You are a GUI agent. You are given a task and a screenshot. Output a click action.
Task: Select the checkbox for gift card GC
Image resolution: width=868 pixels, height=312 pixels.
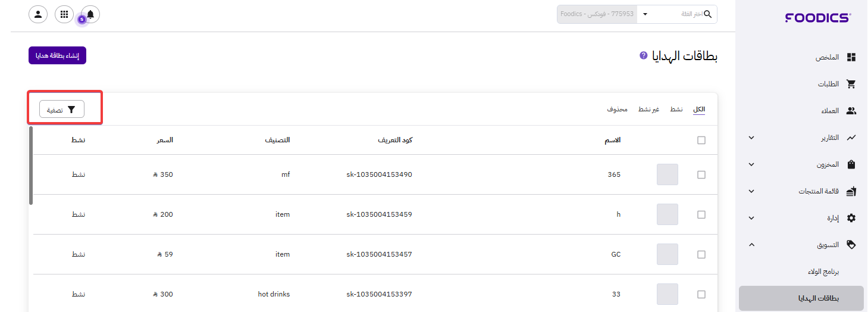point(701,255)
